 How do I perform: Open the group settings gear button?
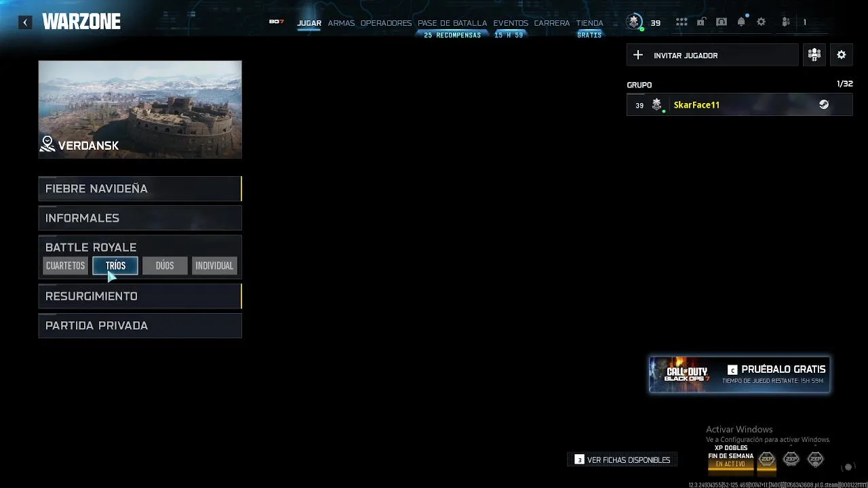coord(842,55)
